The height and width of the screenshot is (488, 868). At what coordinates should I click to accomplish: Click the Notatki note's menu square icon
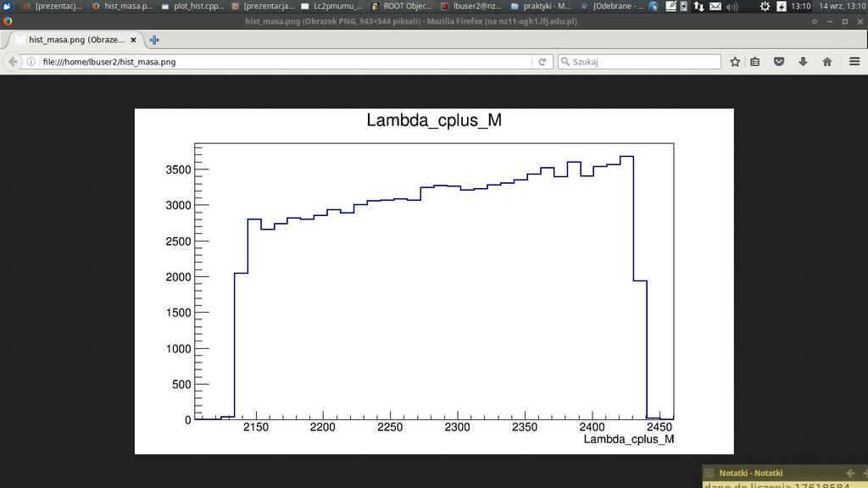(x=709, y=473)
